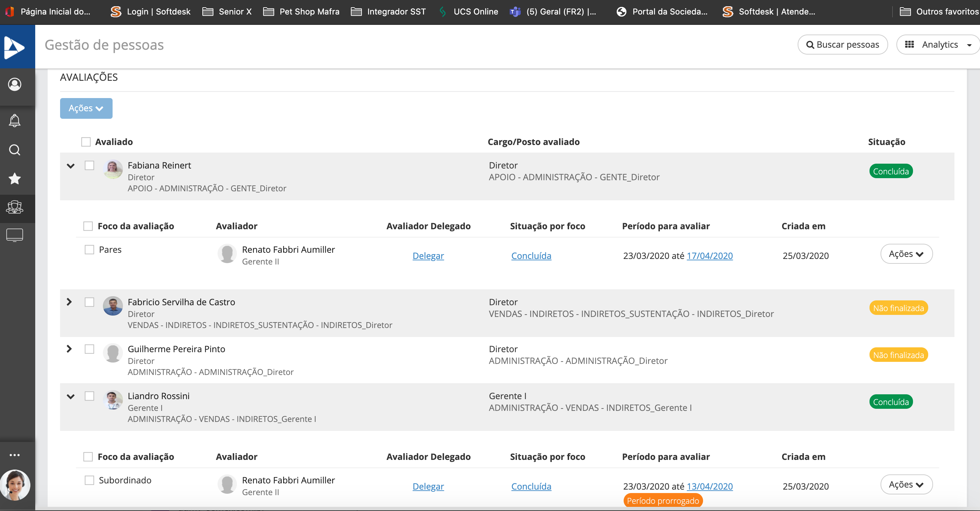Image resolution: width=980 pixels, height=511 pixels.
Task: Collapse the Liandro Rossini row
Action: pos(70,396)
